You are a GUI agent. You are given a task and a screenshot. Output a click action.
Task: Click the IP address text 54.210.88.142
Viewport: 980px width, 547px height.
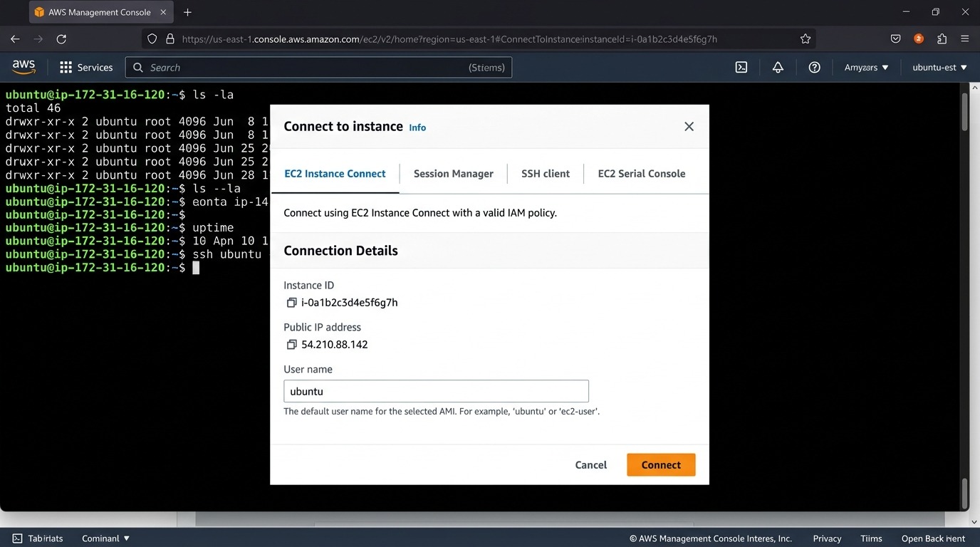[x=334, y=345]
